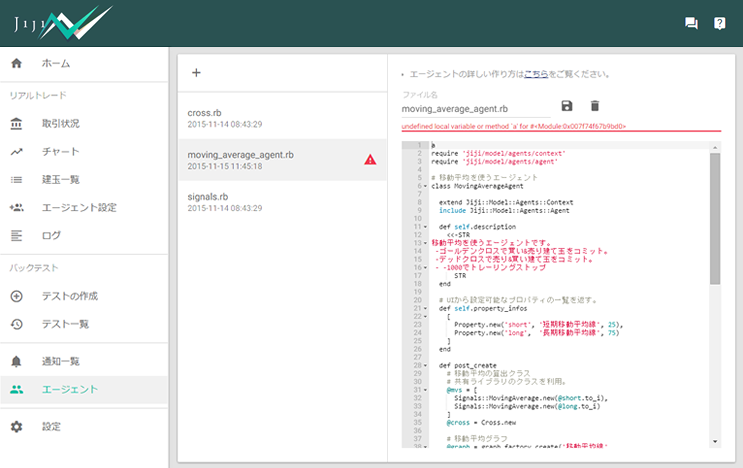Click the plus-circle icon beside テストの作成

pos(17,296)
